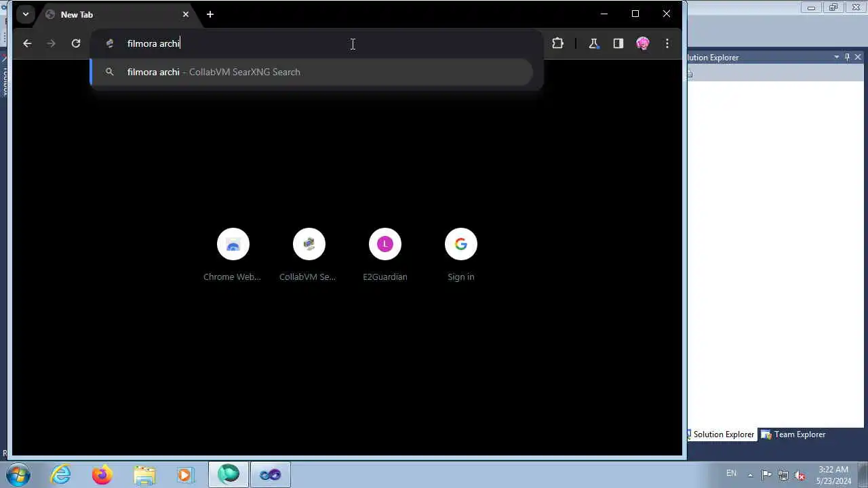Open the network tray icon

click(783, 474)
